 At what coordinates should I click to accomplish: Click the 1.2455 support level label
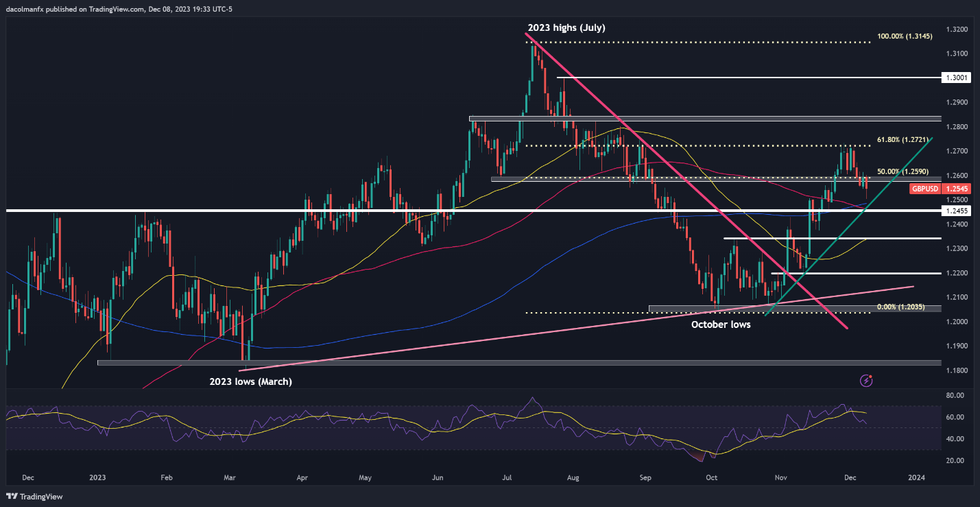(956, 211)
